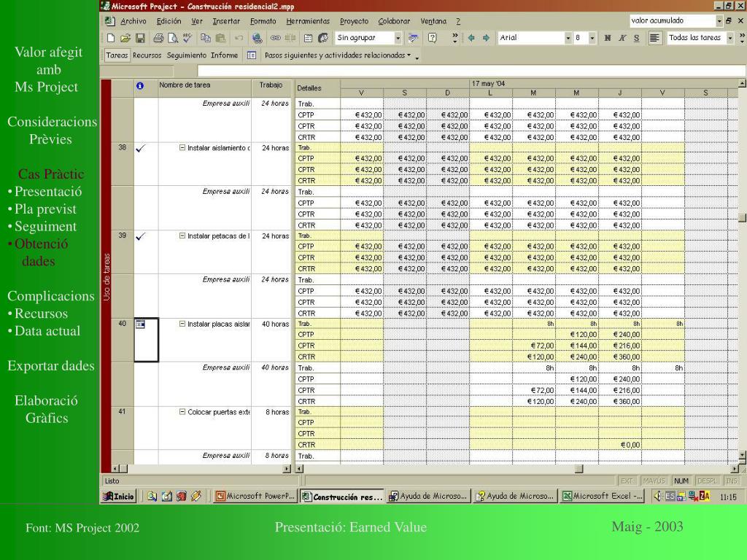Click the Print icon
The width and height of the screenshot is (747, 560).
tap(158, 38)
